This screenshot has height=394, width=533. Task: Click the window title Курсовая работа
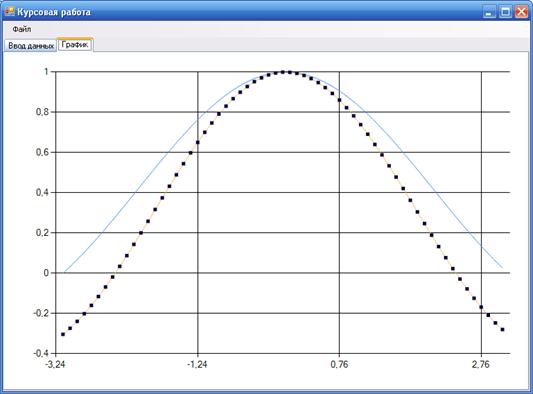(54, 12)
